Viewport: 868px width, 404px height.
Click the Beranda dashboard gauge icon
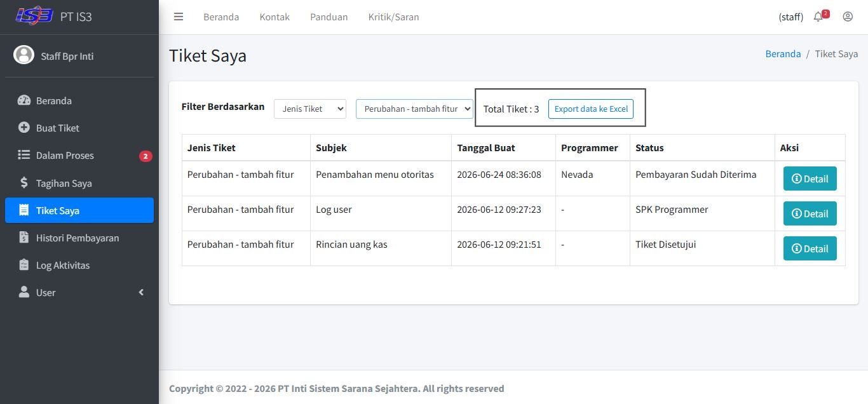click(24, 100)
